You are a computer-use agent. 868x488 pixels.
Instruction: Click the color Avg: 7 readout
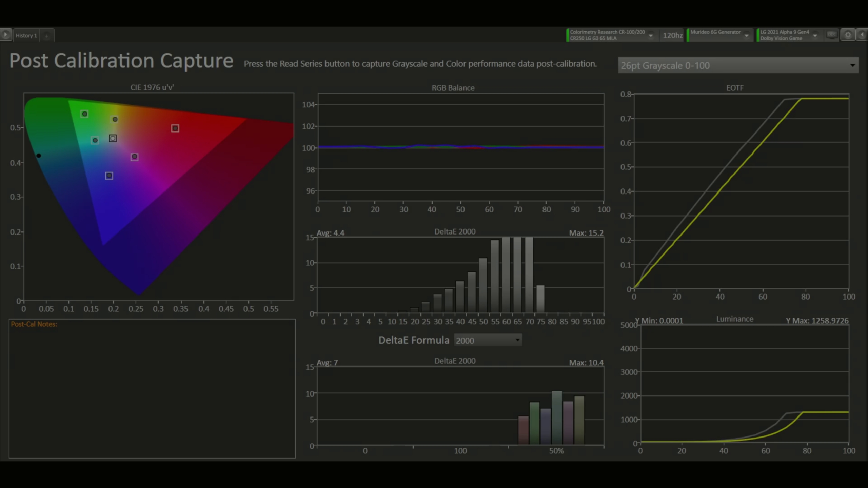pyautogui.click(x=327, y=363)
